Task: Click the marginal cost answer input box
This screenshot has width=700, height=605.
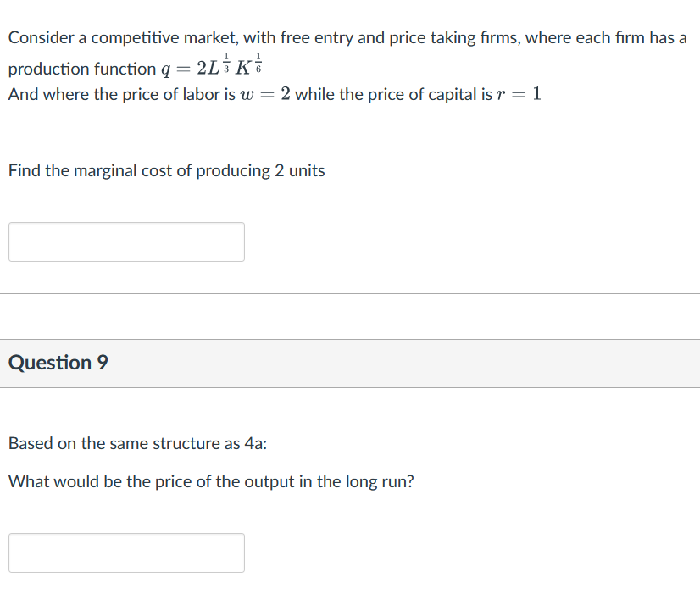Action: (126, 241)
